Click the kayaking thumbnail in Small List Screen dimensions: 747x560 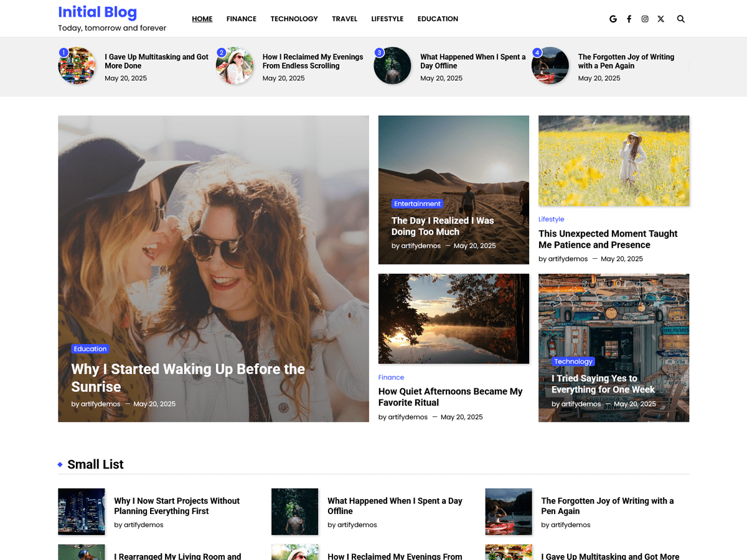[509, 511]
